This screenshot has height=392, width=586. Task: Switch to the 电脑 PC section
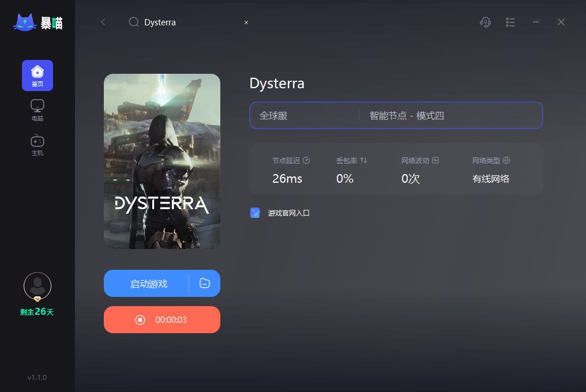tap(37, 110)
